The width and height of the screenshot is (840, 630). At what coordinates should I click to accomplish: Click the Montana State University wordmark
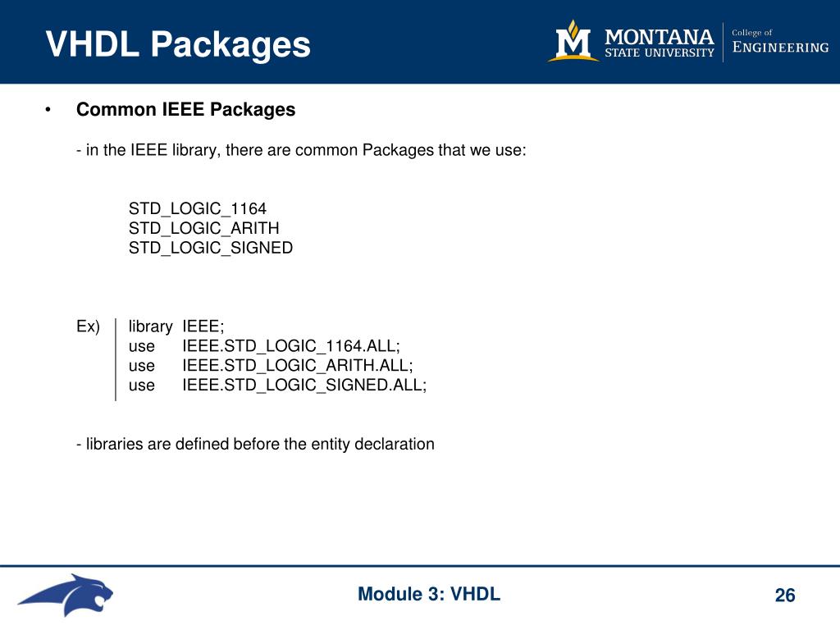tap(659, 43)
